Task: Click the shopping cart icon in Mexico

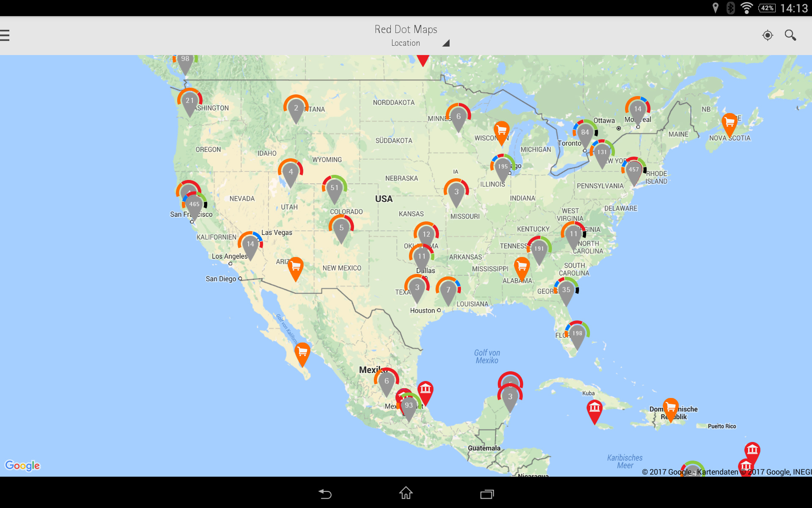Action: pyautogui.click(x=301, y=352)
